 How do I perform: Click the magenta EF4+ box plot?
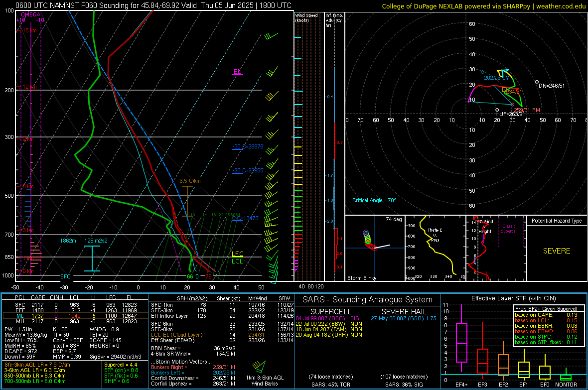[461, 339]
